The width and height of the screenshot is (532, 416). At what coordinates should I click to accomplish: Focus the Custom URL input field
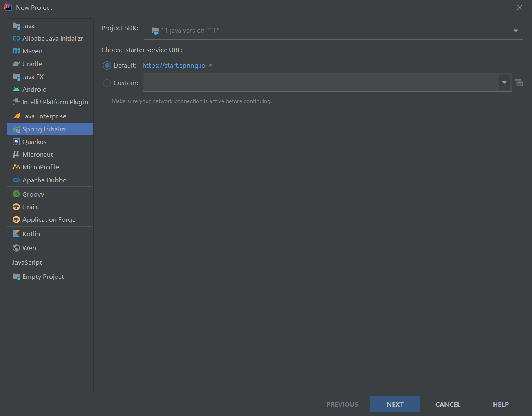click(321, 83)
